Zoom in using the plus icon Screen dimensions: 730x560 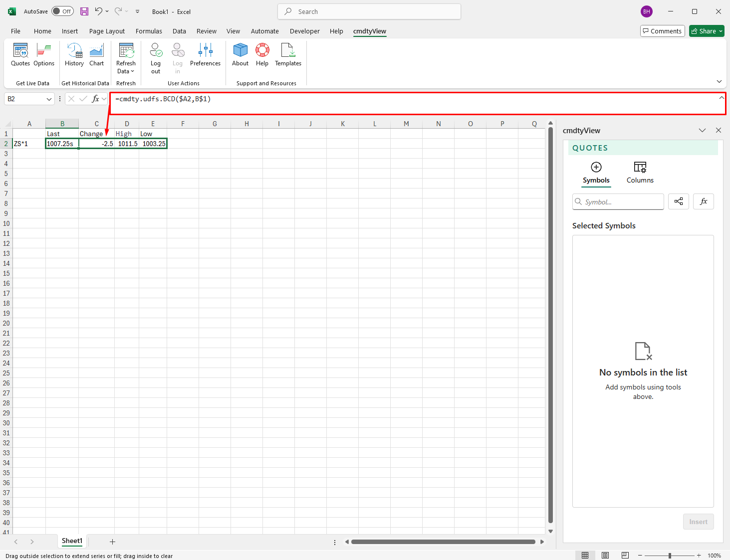coord(699,556)
